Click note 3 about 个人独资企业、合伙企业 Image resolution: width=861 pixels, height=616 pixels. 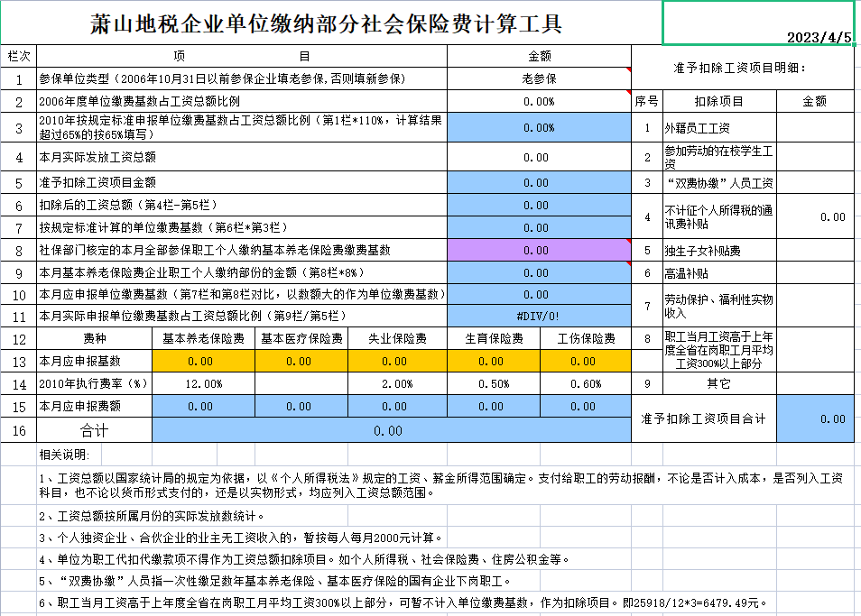coord(240,538)
